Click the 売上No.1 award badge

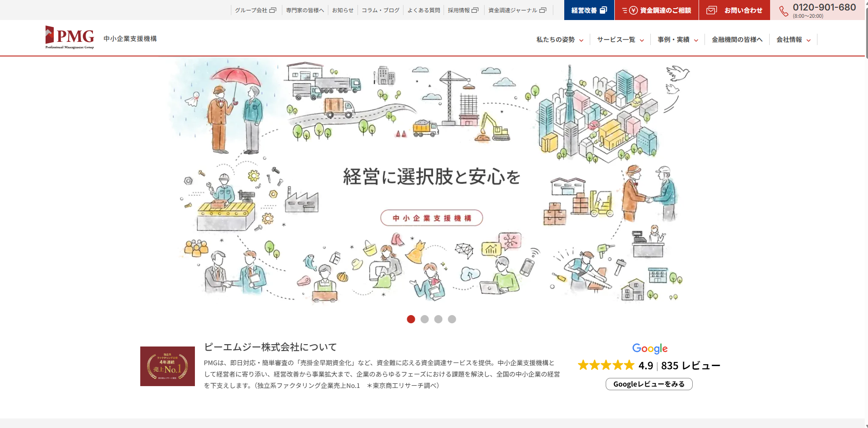point(168,367)
